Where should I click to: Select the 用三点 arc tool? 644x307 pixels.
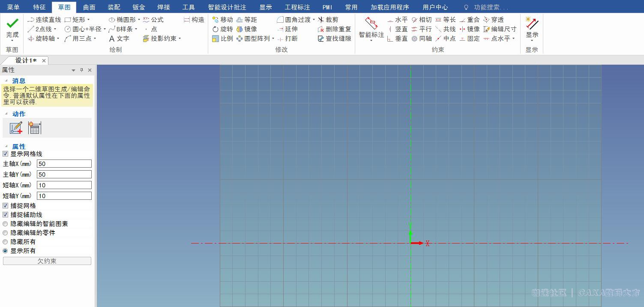click(78, 39)
